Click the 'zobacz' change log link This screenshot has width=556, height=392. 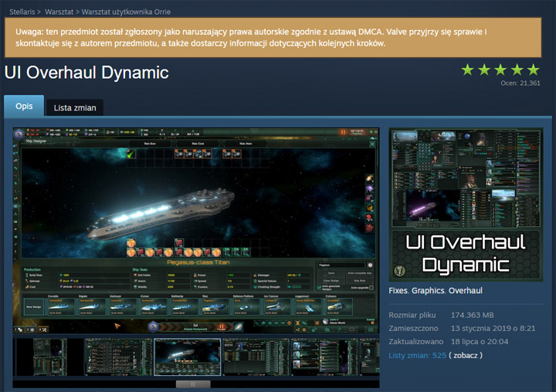[x=467, y=355]
